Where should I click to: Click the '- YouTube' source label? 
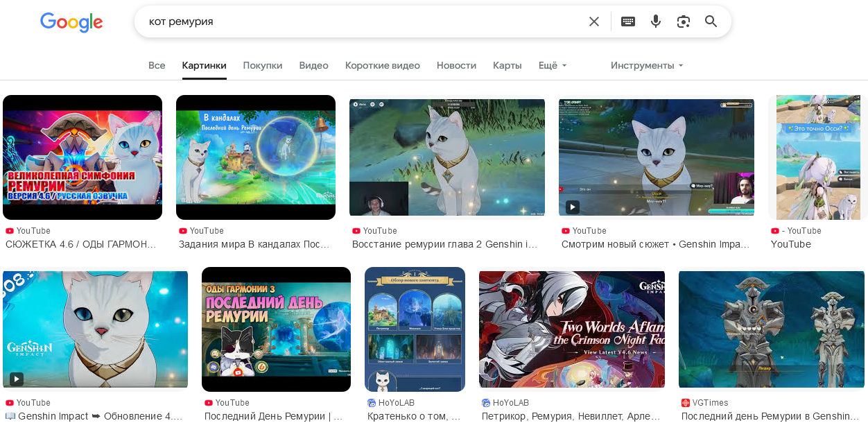tap(801, 231)
